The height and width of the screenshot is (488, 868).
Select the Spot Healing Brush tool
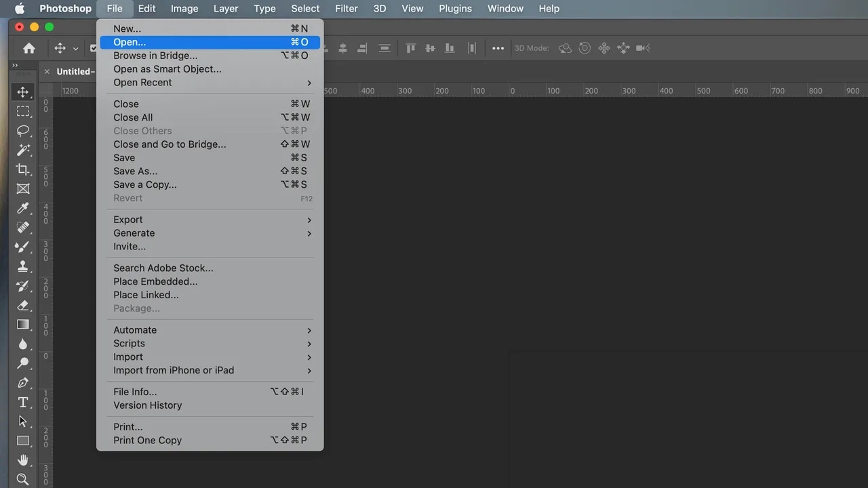23,227
